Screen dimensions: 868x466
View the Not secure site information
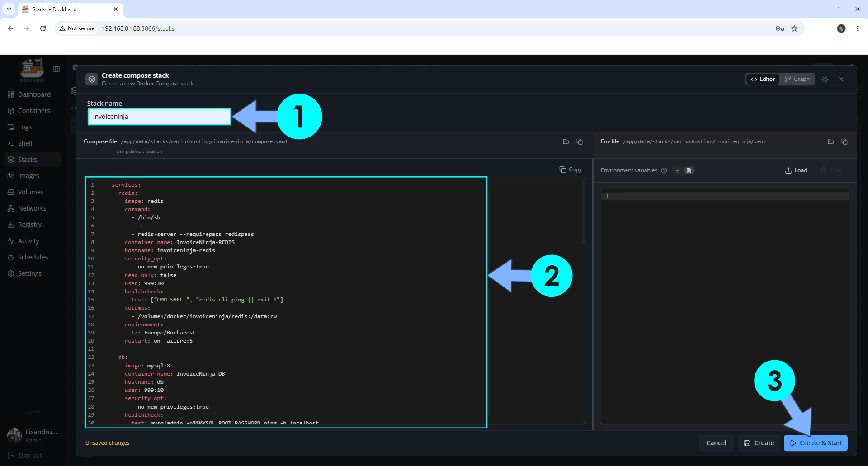coord(77,28)
